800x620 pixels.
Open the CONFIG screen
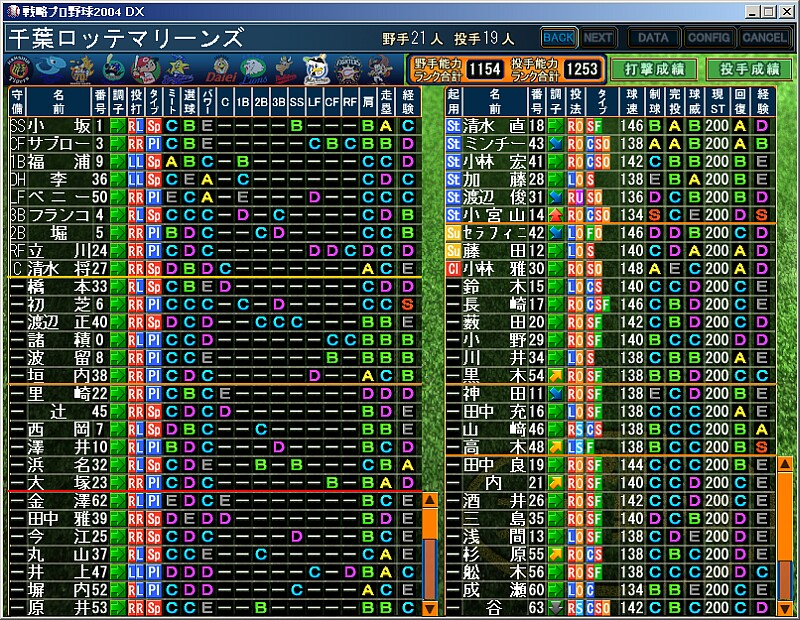coord(709,38)
